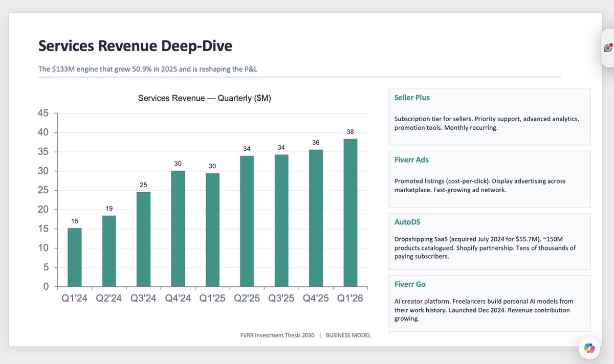The width and height of the screenshot is (614, 364).
Task: Click the floating red-dot widget icon at the window edge
Action: (x=608, y=48)
